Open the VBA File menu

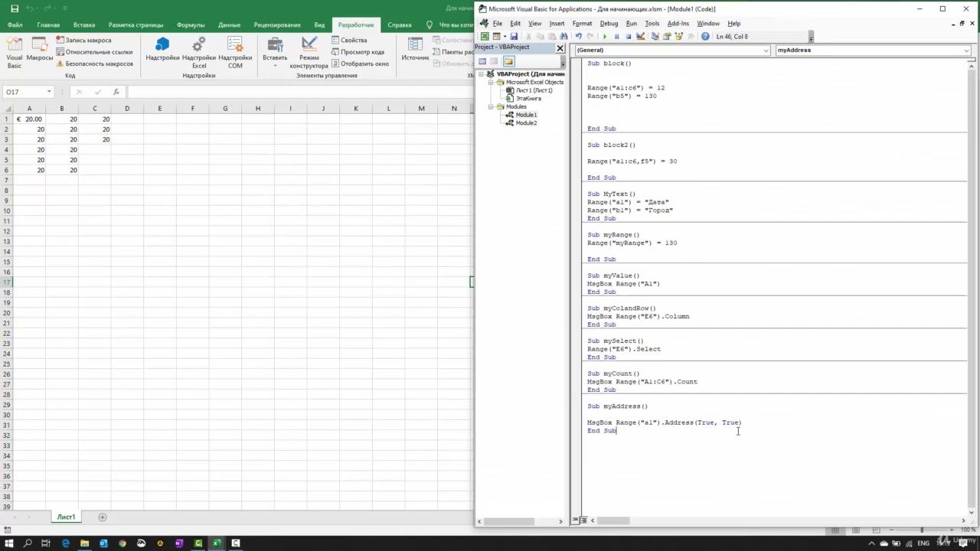click(x=498, y=24)
